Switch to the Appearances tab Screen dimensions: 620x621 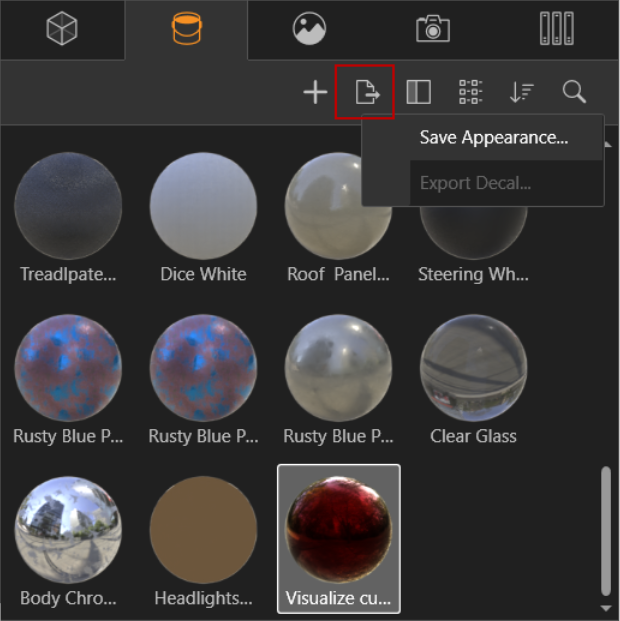[x=186, y=29]
